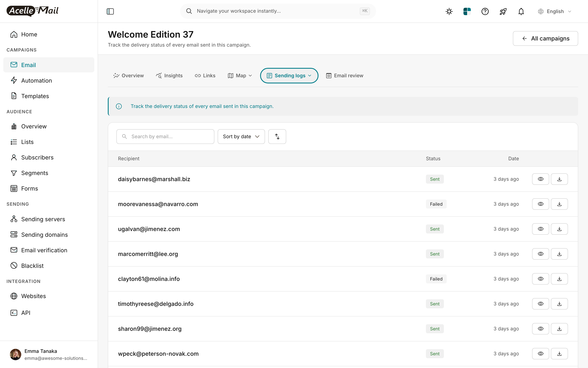Download log for sharon99@jimenez.org

[x=559, y=329]
